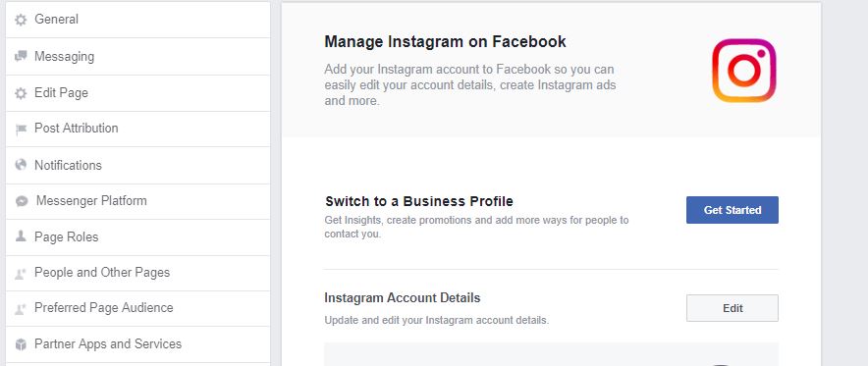Click the globe icon beside Notifications
This screenshot has width=868, height=366.
coord(21,164)
